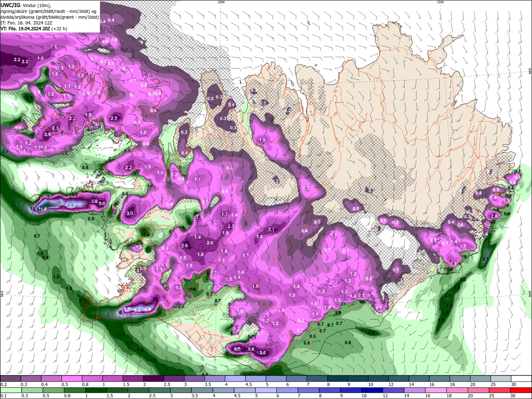The image size is (532, 399).
Task: Click the '2.9' snowfall value
Action: pos(47,134)
